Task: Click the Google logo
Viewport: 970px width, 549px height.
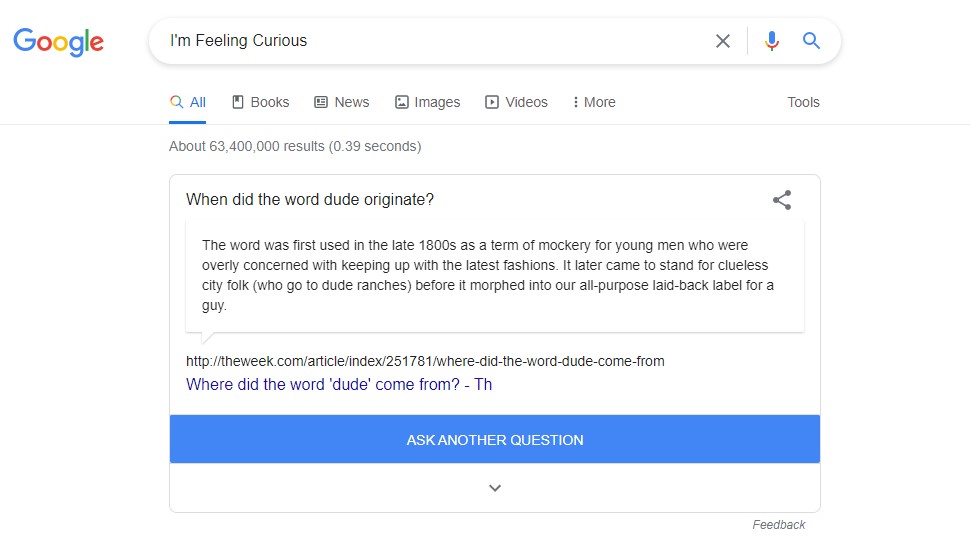Action: click(59, 42)
